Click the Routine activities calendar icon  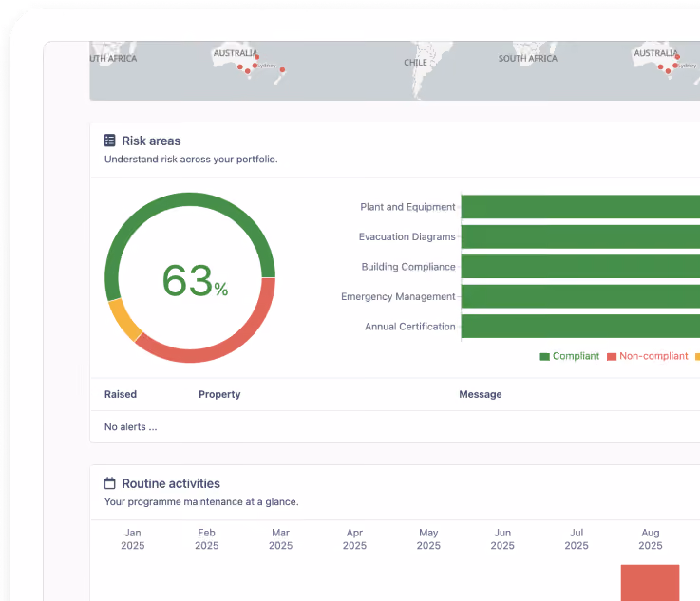(x=109, y=483)
